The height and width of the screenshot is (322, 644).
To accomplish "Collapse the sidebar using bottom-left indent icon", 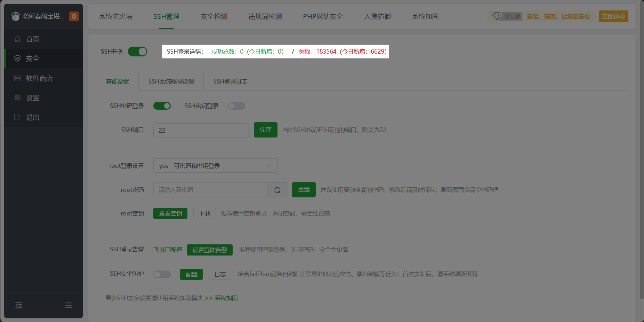I will tap(18, 305).
